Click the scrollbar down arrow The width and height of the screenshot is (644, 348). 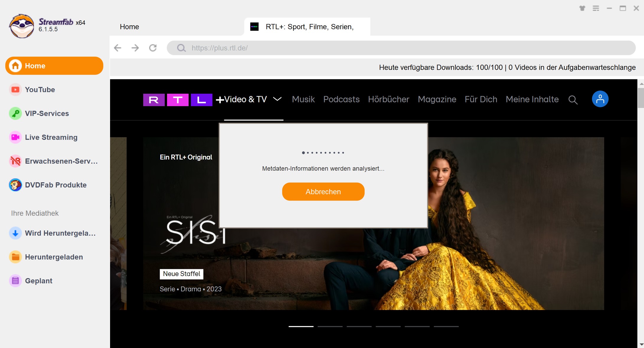(x=641, y=344)
